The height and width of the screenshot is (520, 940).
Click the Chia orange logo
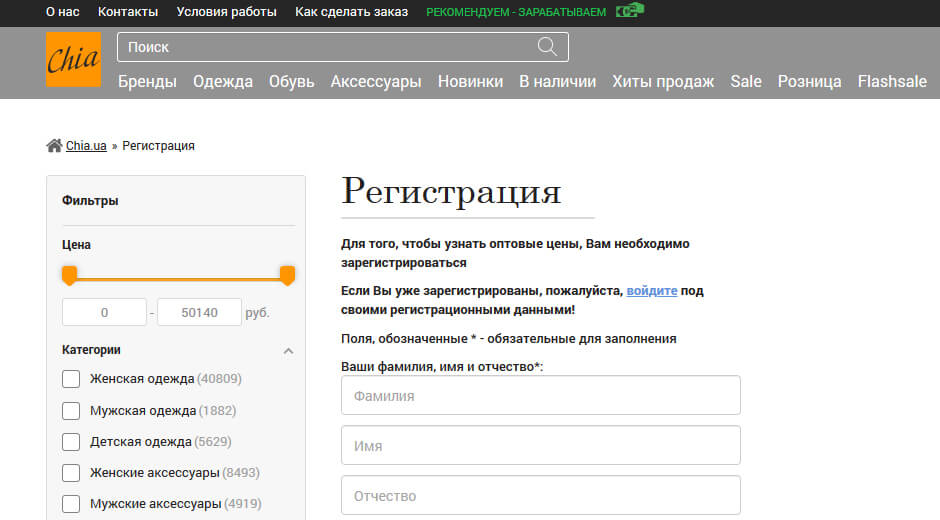[73, 60]
